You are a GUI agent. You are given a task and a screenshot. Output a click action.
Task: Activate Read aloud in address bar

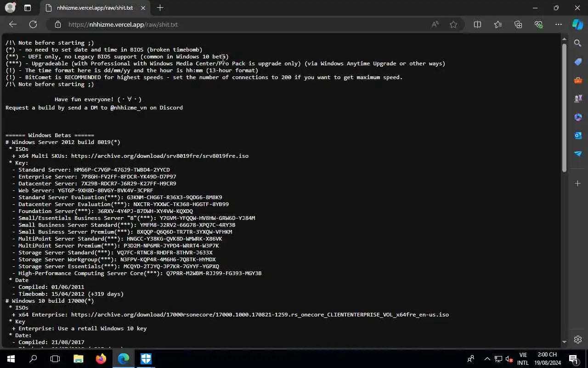pos(435,24)
